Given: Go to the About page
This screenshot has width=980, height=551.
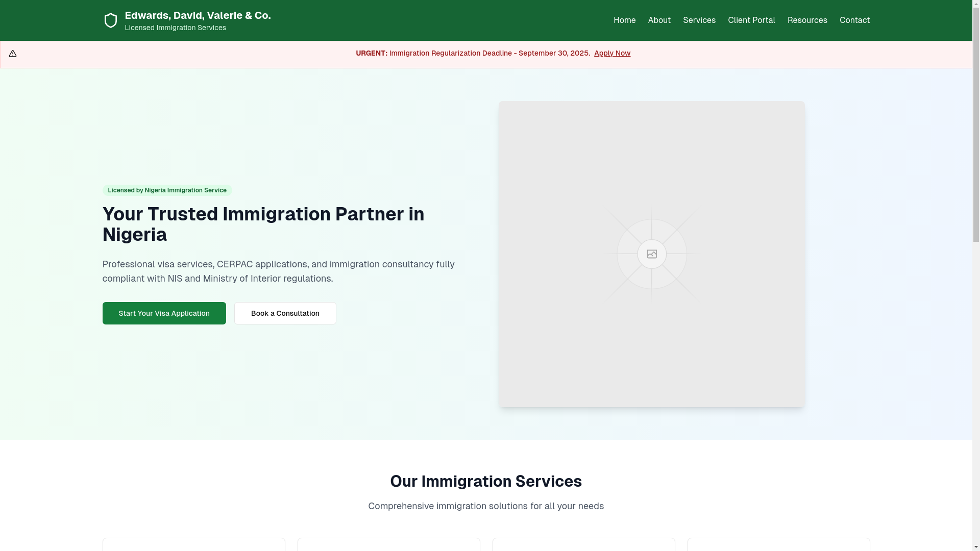Looking at the screenshot, I should (659, 20).
